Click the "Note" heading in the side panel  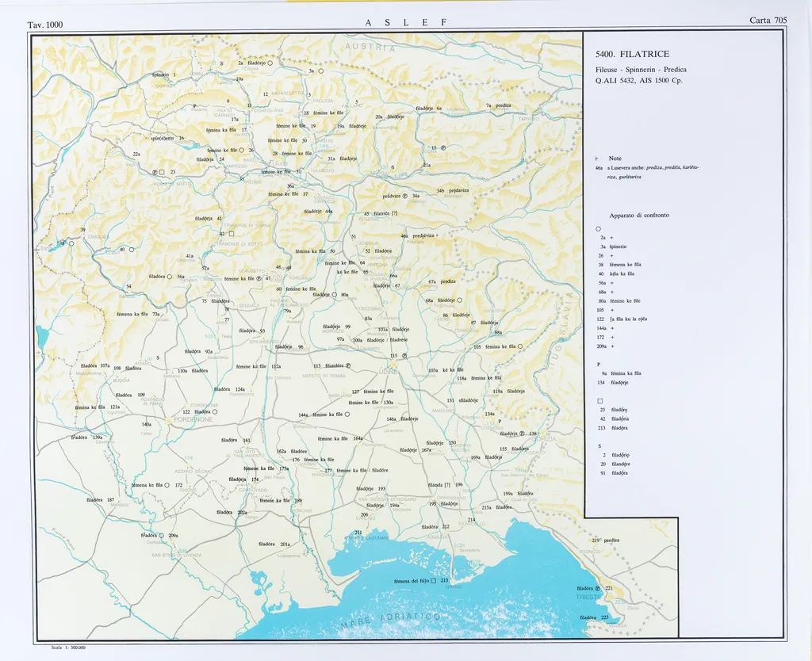(x=615, y=159)
